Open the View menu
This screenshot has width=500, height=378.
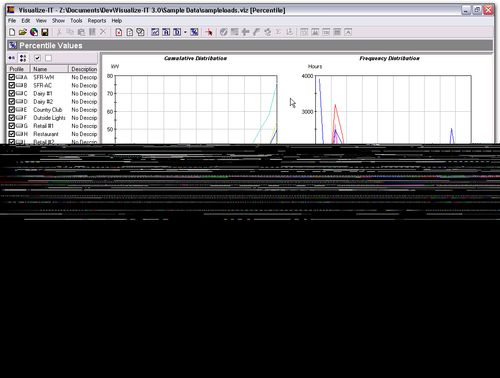41,21
